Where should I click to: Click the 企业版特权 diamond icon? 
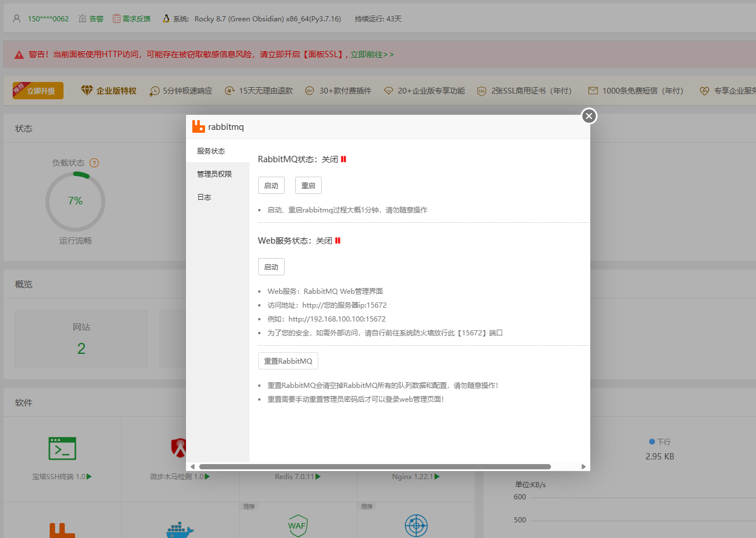coord(87,90)
